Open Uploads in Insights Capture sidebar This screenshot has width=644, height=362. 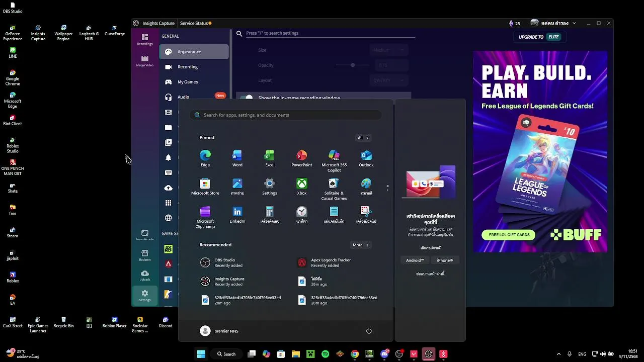click(145, 276)
